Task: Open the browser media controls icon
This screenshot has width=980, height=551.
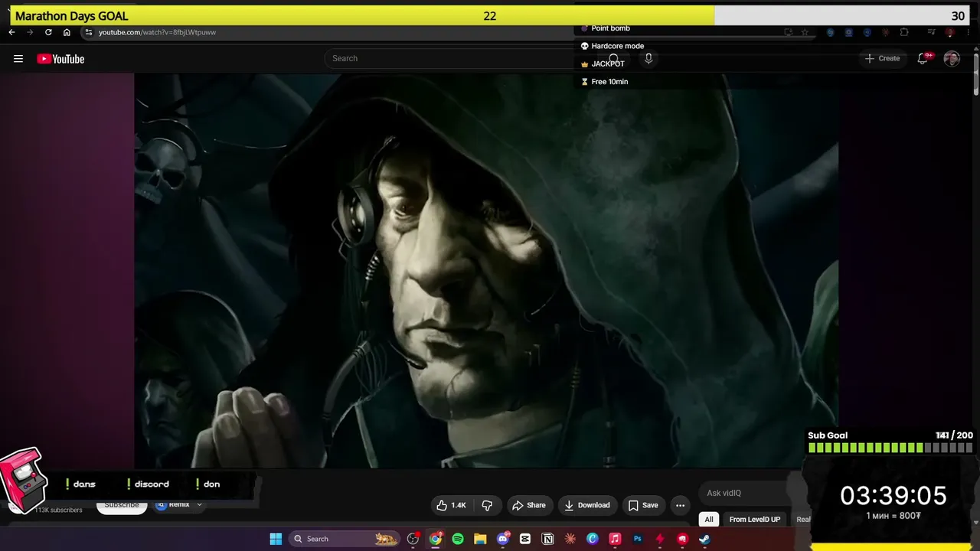Action: click(x=931, y=32)
